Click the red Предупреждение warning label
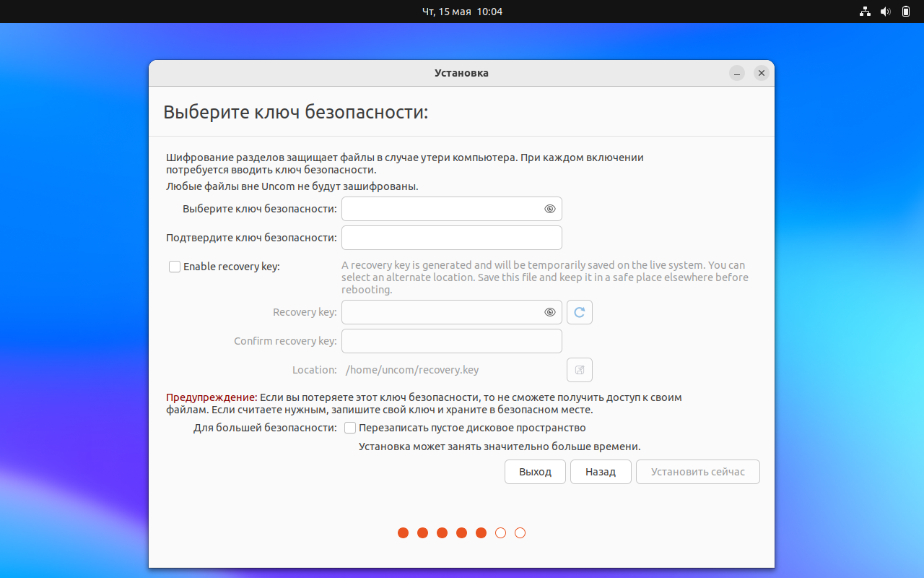The image size is (924, 578). [212, 397]
